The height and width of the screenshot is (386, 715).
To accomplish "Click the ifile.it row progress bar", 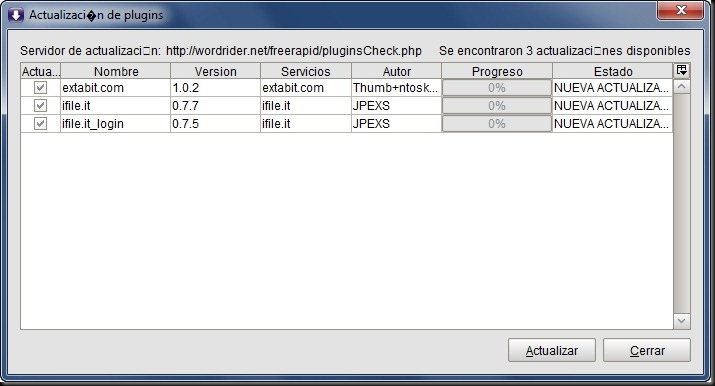I will (x=497, y=106).
